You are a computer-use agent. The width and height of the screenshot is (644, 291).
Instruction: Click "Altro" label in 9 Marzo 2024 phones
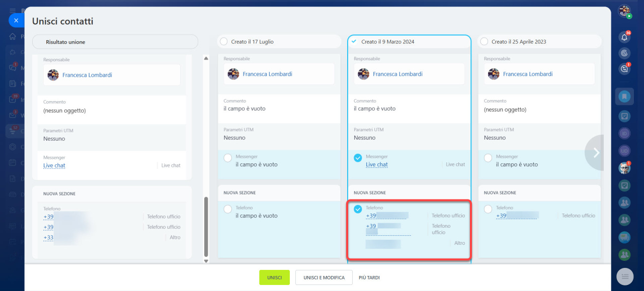[x=460, y=243]
